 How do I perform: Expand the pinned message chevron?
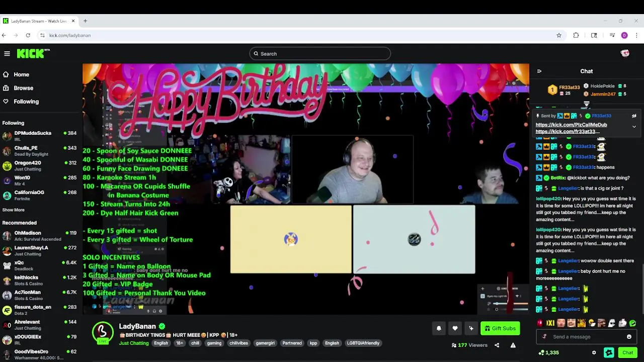pyautogui.click(x=634, y=127)
